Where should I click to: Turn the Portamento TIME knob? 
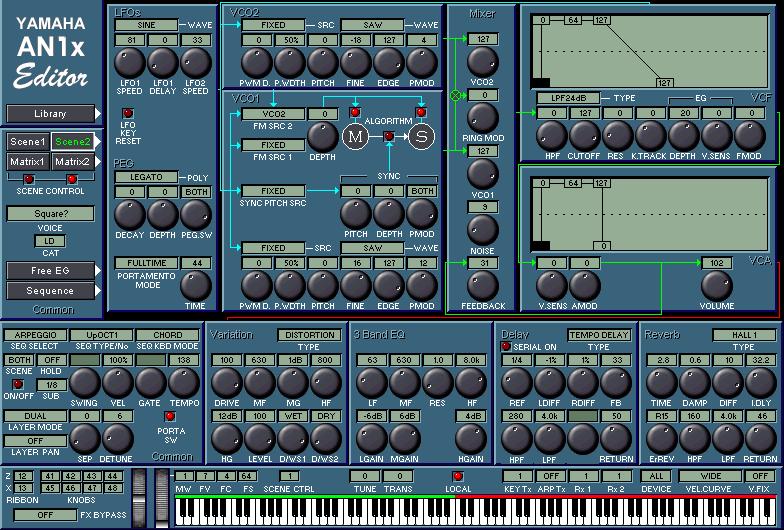tap(196, 286)
